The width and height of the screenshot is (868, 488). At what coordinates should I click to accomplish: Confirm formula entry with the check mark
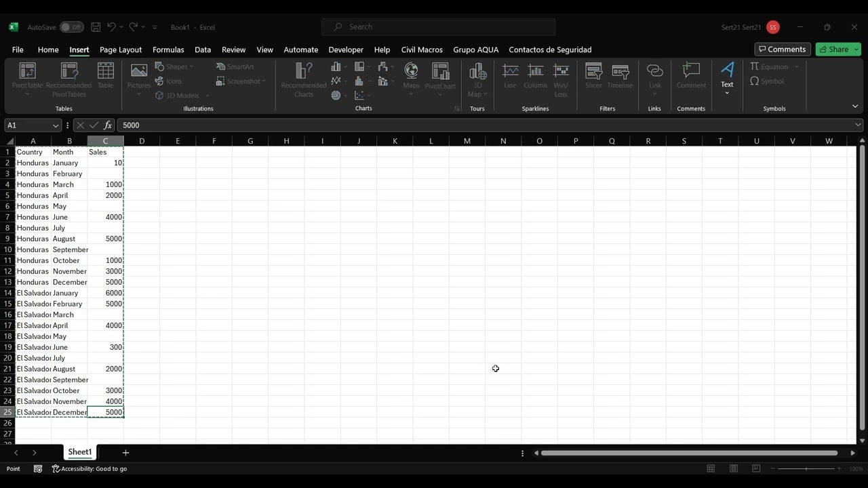coord(94,125)
